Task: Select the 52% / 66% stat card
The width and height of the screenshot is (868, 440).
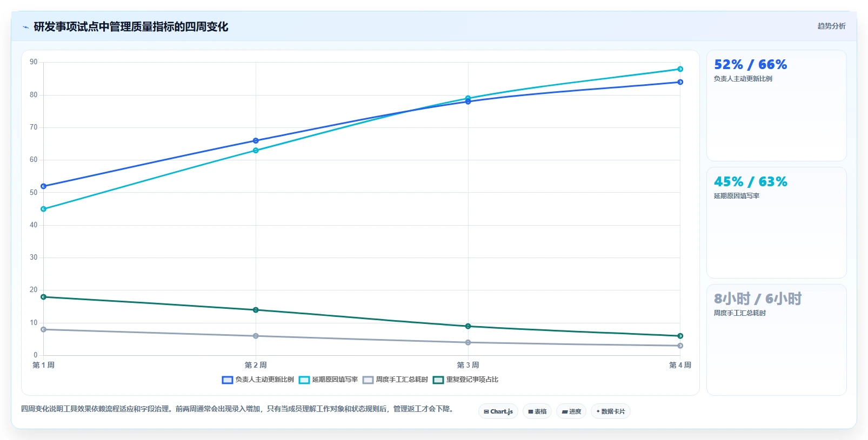Action: tap(777, 105)
